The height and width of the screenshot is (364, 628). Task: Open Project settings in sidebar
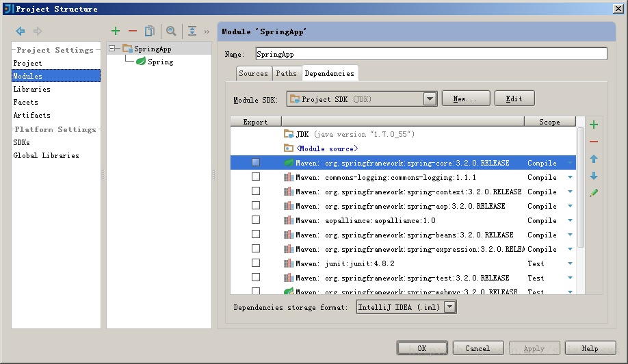pos(56,63)
